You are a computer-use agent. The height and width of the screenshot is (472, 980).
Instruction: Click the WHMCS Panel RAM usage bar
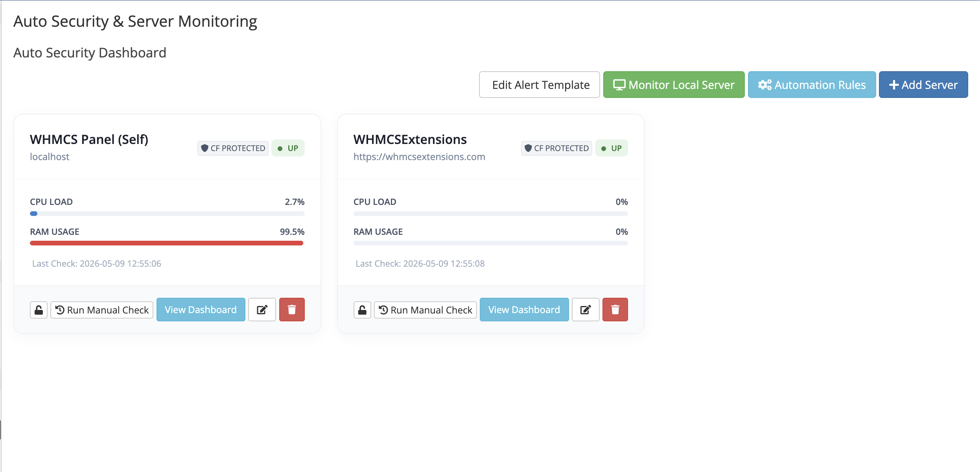click(x=167, y=243)
